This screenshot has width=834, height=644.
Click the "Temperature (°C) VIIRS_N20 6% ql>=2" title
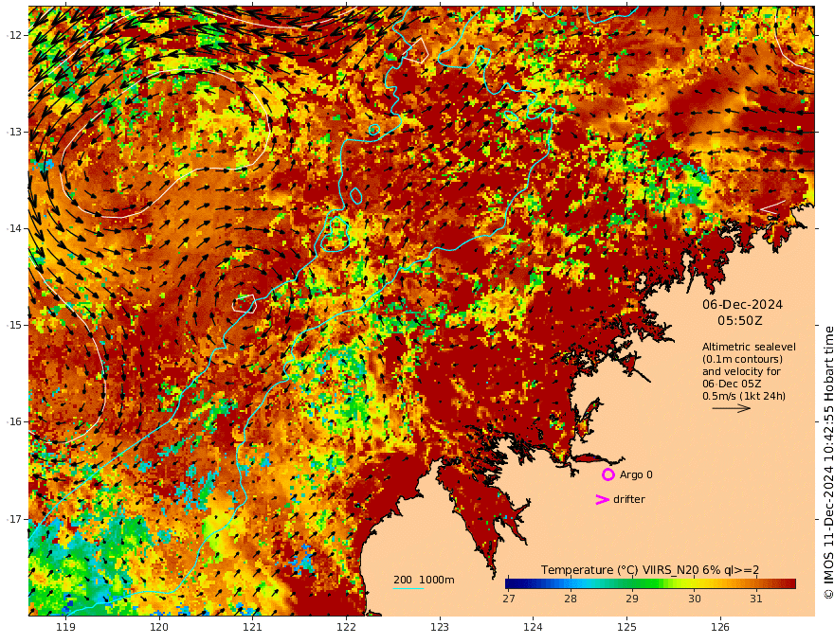(x=650, y=569)
